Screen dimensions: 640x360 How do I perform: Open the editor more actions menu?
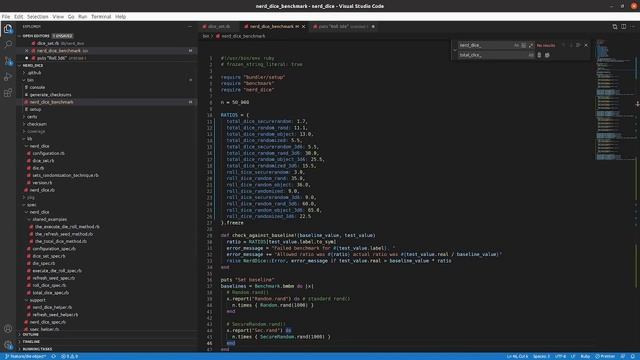point(633,27)
